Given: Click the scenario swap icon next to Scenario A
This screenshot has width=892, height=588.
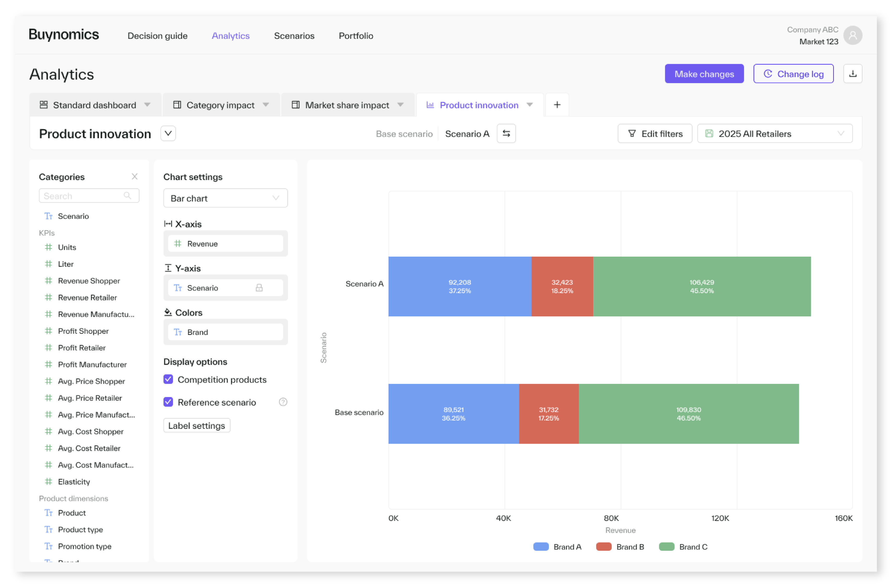Looking at the screenshot, I should 506,133.
